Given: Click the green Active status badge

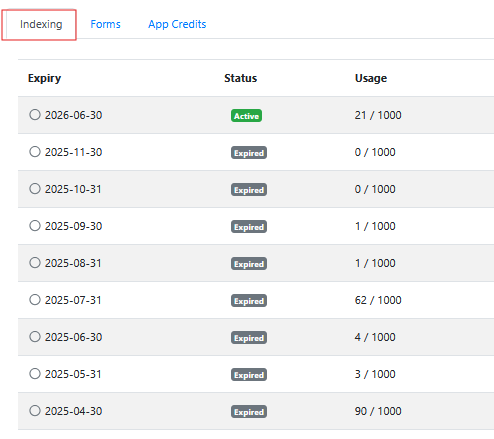Looking at the screenshot, I should pyautogui.click(x=246, y=116).
